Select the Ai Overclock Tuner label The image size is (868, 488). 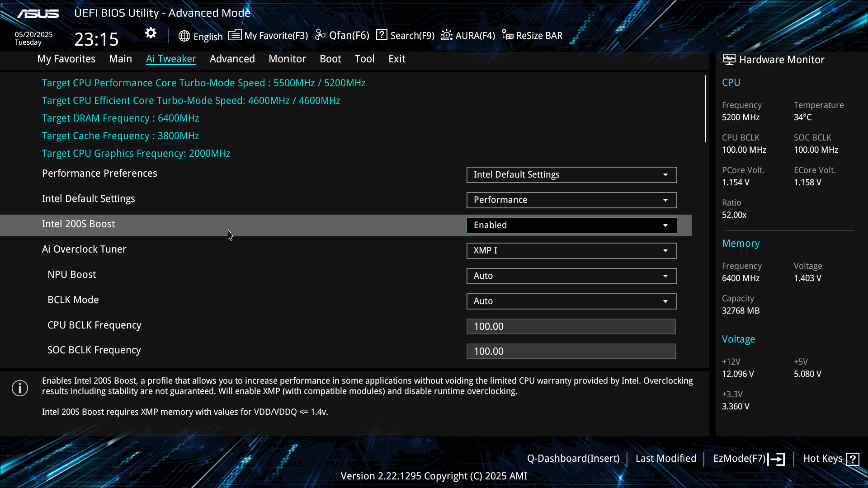(x=84, y=249)
